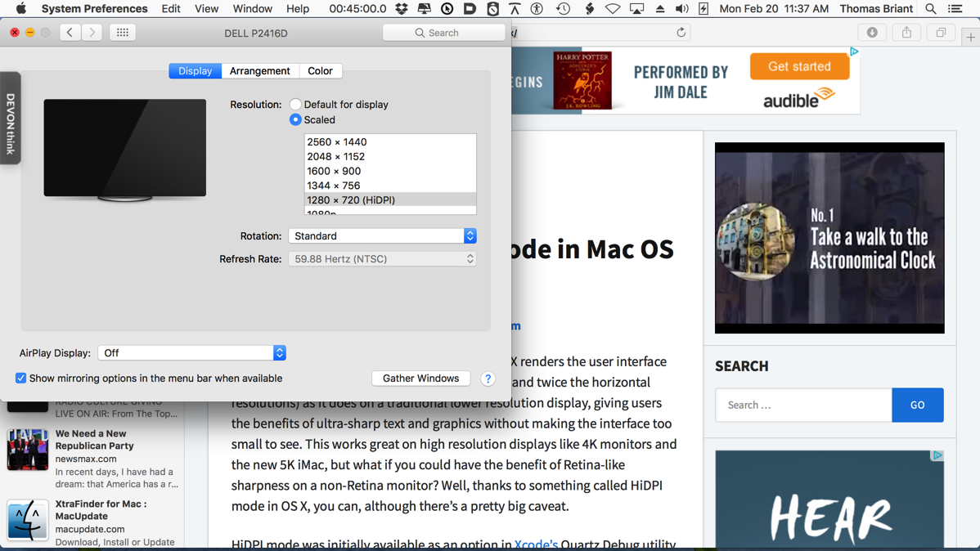This screenshot has height=551, width=980.
Task: Show all tabs in Safari
Action: tap(941, 33)
